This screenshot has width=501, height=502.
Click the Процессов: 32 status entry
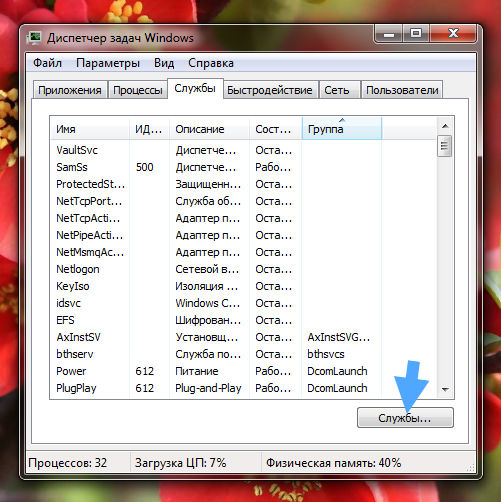click(x=68, y=463)
